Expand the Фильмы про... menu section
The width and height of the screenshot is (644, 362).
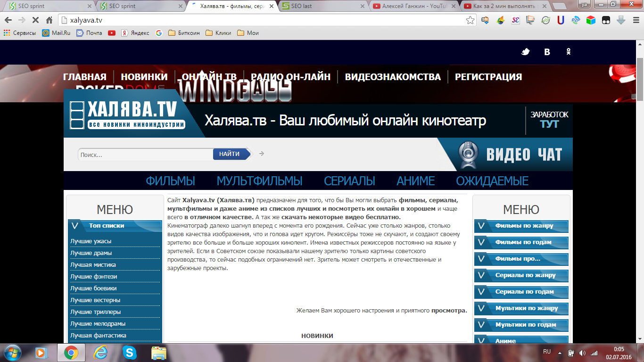coord(521,259)
